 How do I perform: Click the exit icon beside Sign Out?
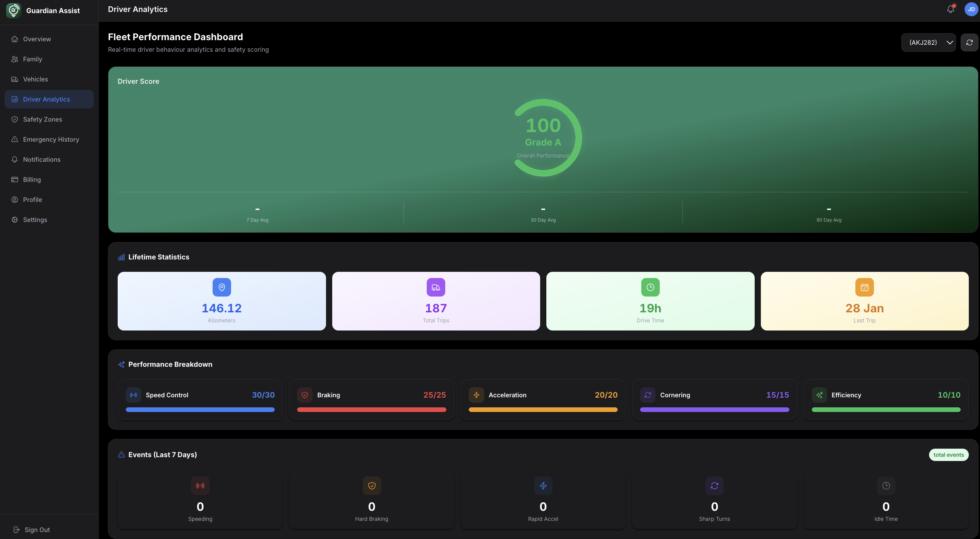(16, 530)
